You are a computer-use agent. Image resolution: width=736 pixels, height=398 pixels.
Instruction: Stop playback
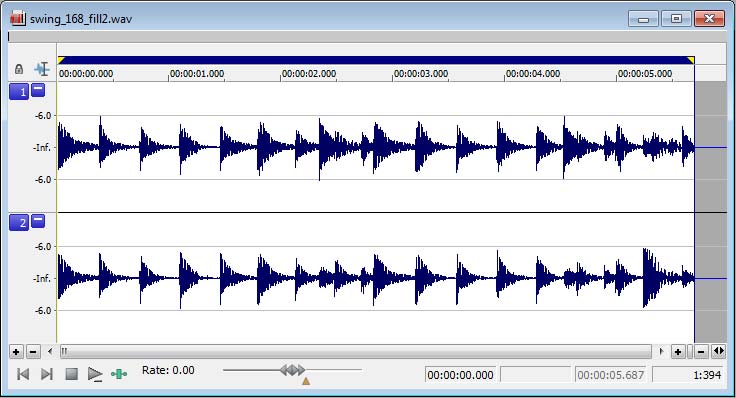pos(71,374)
